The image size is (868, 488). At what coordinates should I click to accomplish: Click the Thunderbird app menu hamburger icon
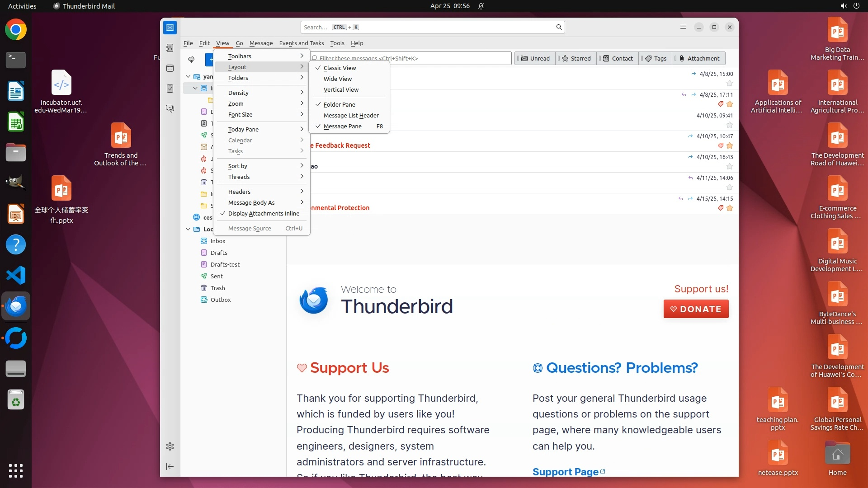coord(683,27)
